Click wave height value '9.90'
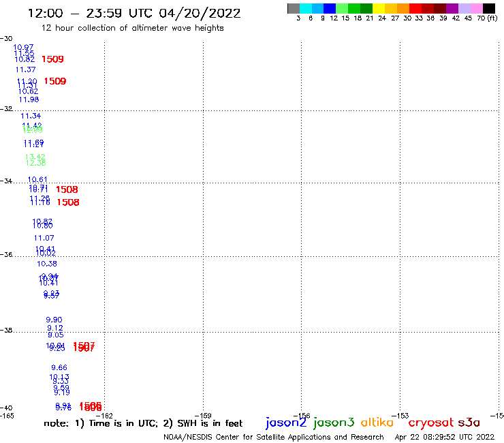Viewport: 504px width, 443px height. click(54, 320)
